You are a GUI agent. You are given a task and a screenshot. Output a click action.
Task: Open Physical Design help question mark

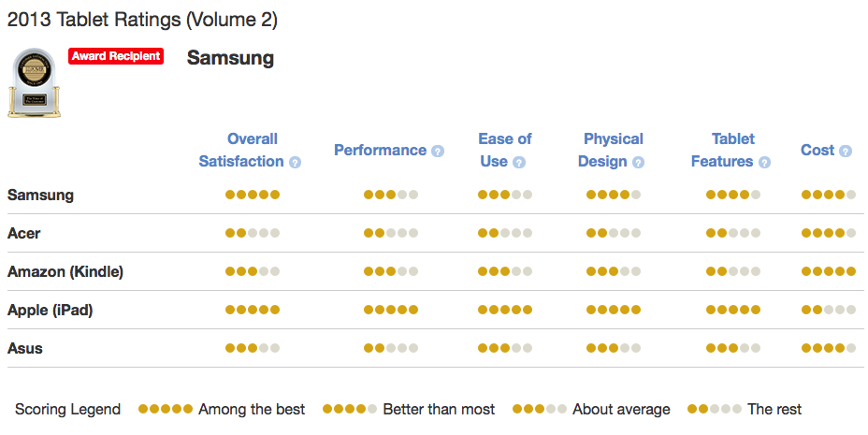tap(638, 162)
